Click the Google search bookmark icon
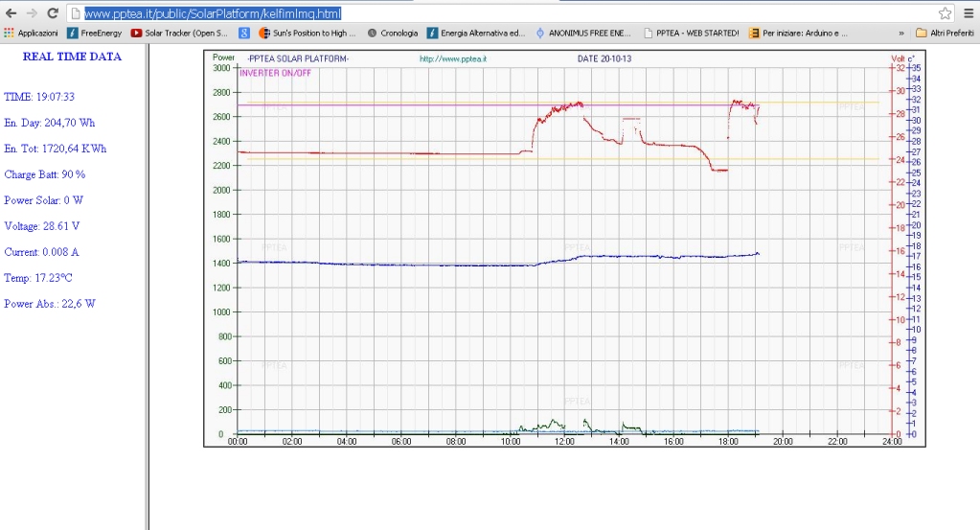The height and width of the screenshot is (530, 980). [x=243, y=34]
